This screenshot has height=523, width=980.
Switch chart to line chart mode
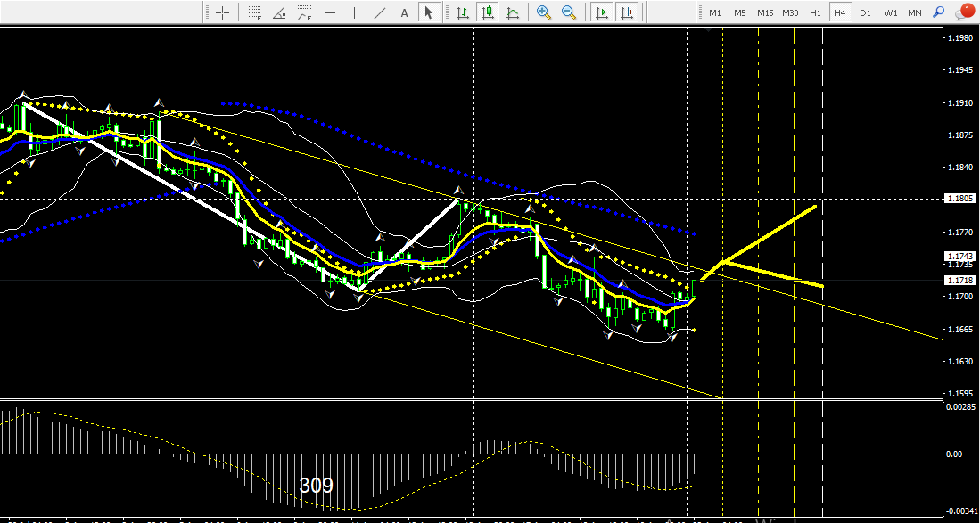(x=513, y=12)
